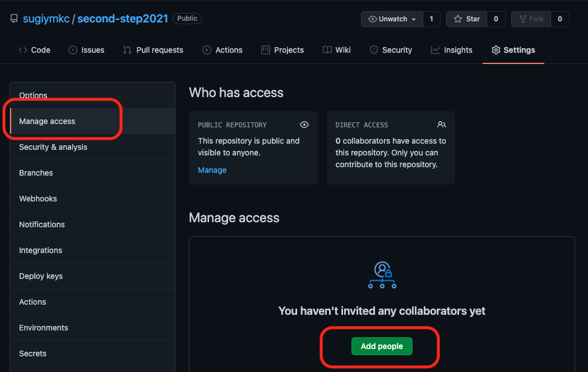Viewport: 588px width, 372px height.
Task: View the Insights tab
Action: coord(452,50)
